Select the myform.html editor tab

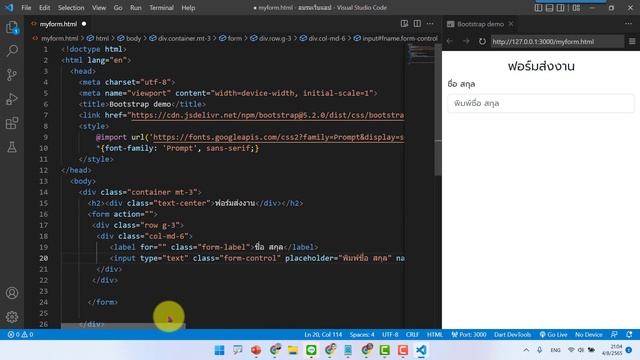coord(58,24)
